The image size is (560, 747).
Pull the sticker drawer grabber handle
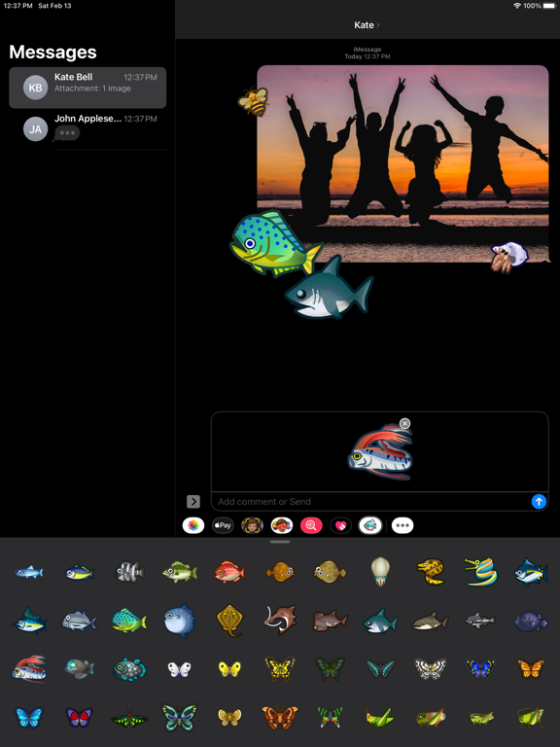(280, 542)
